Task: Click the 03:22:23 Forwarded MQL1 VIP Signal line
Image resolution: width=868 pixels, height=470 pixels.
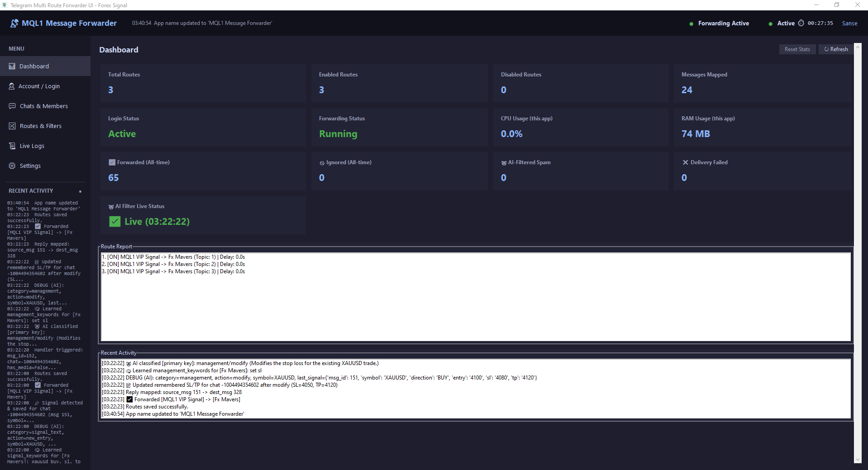Action: coord(171,399)
